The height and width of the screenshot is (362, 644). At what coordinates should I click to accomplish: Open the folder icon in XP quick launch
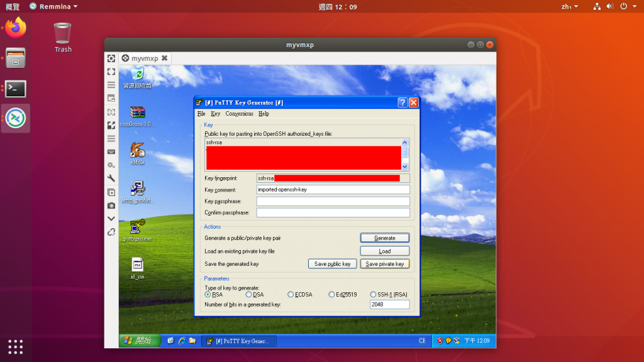[x=192, y=341]
